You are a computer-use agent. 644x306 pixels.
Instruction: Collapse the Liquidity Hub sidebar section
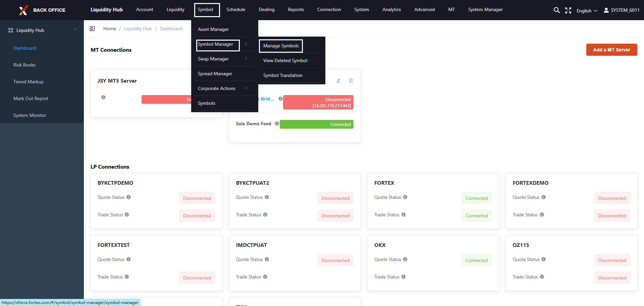coord(75,30)
